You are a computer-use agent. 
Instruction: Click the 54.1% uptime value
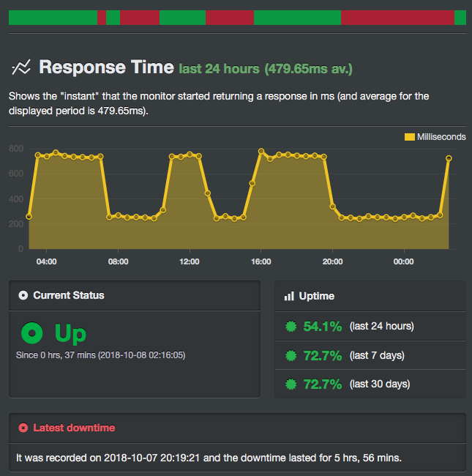pos(323,327)
